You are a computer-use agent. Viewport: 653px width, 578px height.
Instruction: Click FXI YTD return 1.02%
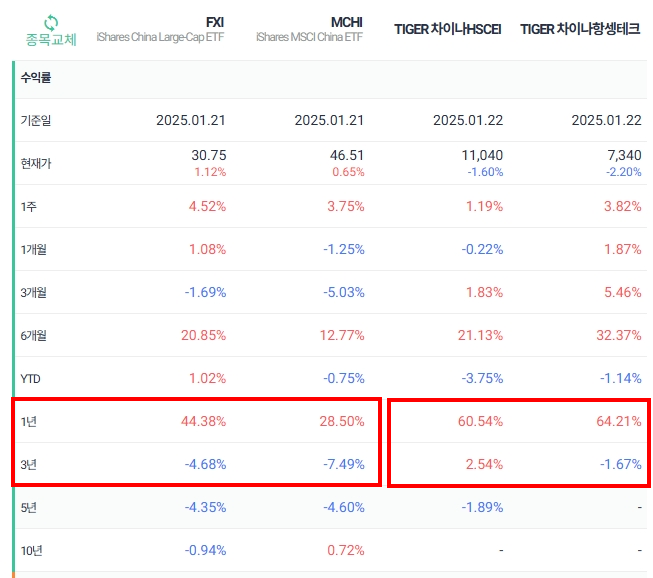coord(207,378)
